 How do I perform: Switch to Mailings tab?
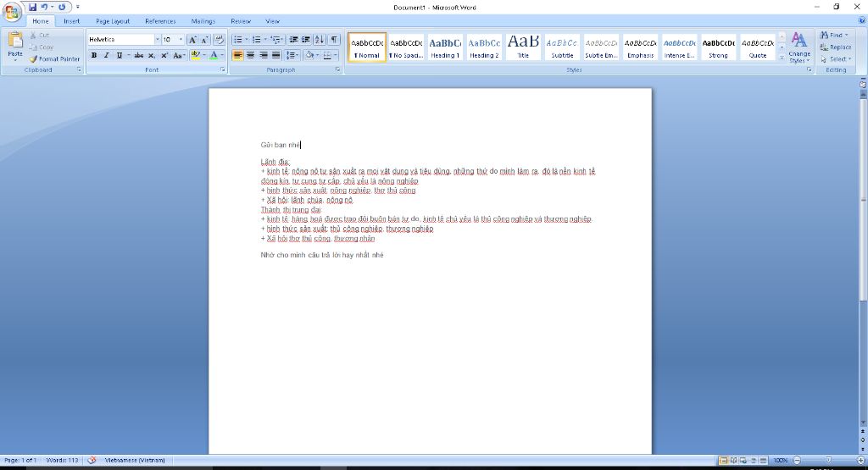click(x=203, y=21)
